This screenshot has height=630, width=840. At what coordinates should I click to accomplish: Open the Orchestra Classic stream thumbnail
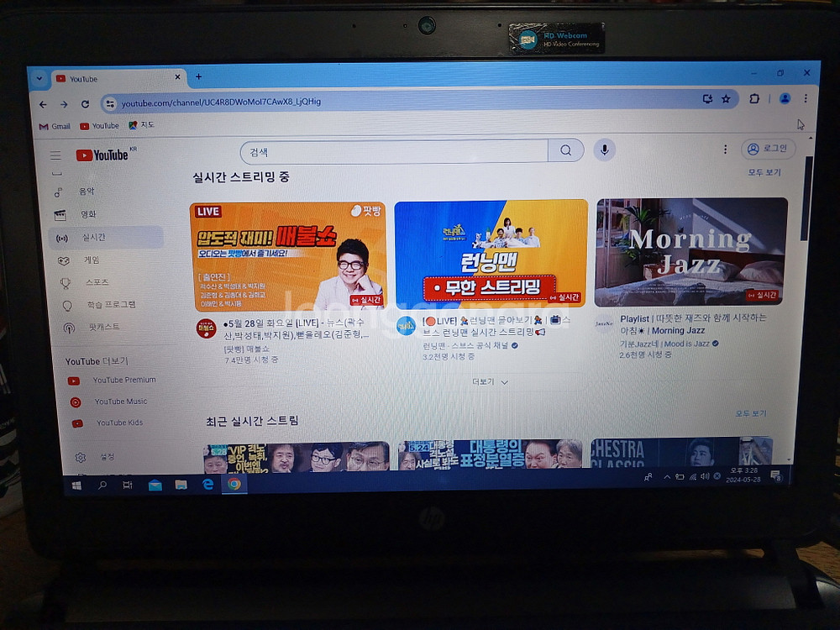click(681, 452)
